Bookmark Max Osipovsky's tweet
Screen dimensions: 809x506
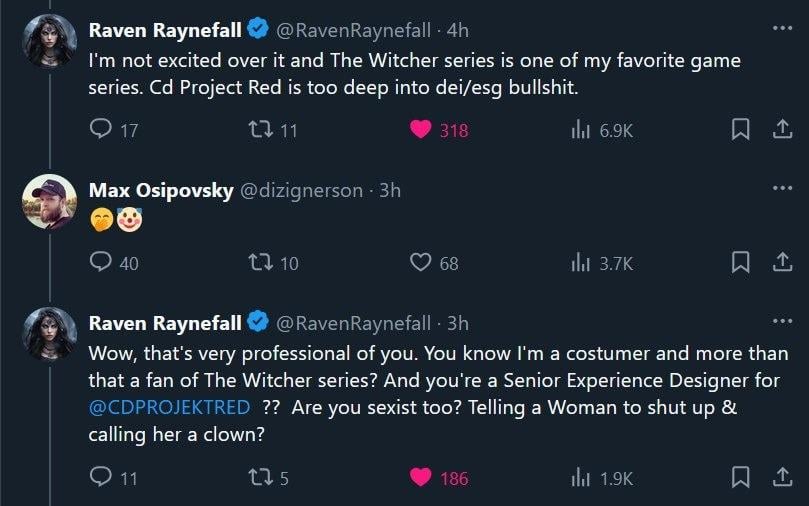pyautogui.click(x=740, y=263)
